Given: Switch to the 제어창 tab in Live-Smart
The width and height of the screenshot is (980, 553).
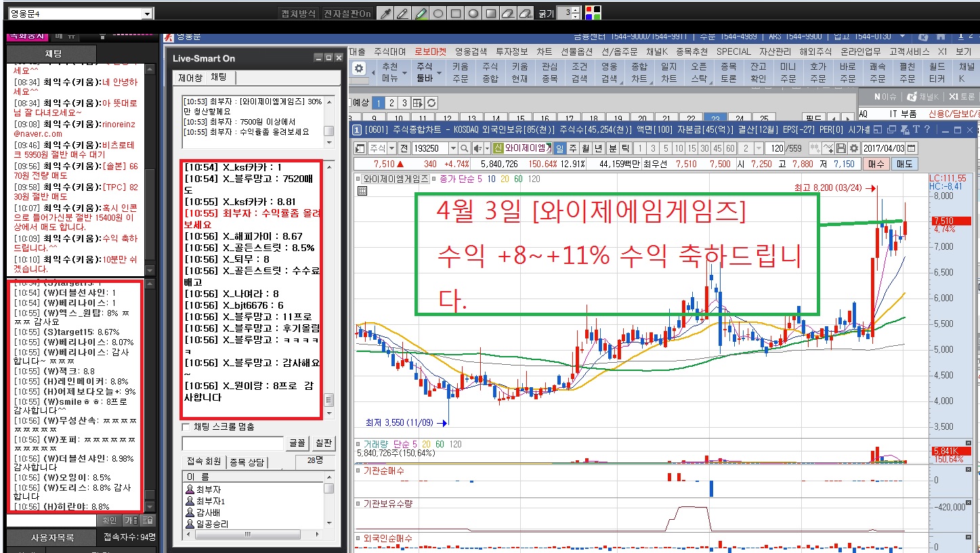Looking at the screenshot, I should pos(189,77).
